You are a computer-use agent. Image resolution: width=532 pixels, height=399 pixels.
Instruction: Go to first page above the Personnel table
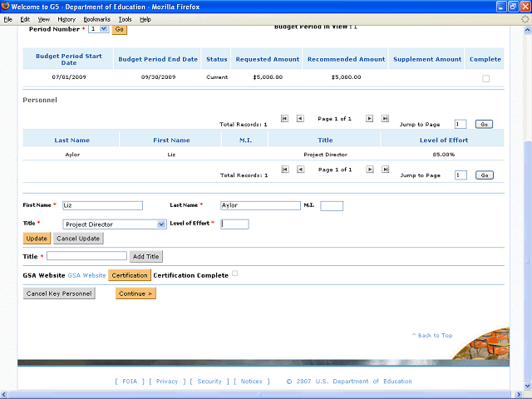tap(285, 119)
